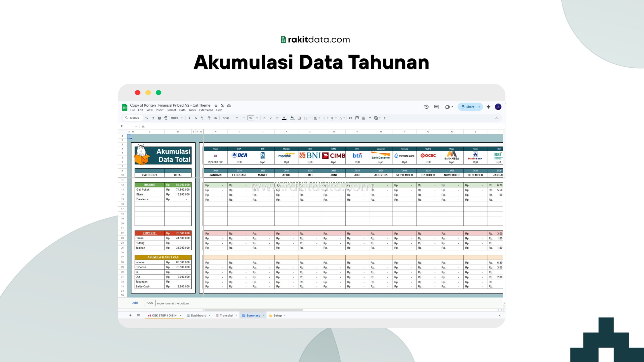The height and width of the screenshot is (362, 644).
Task: Decrease decimal places in the toolbar
Action: pos(202,118)
